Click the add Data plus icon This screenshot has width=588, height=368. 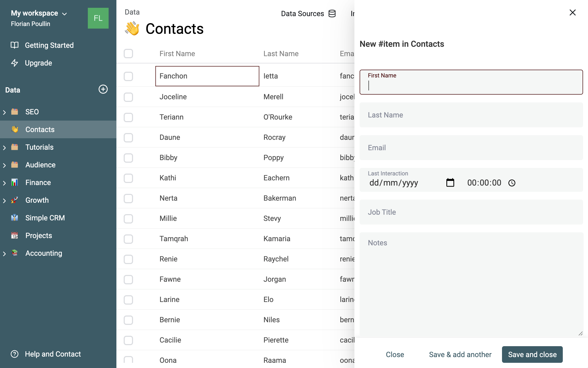[103, 89]
